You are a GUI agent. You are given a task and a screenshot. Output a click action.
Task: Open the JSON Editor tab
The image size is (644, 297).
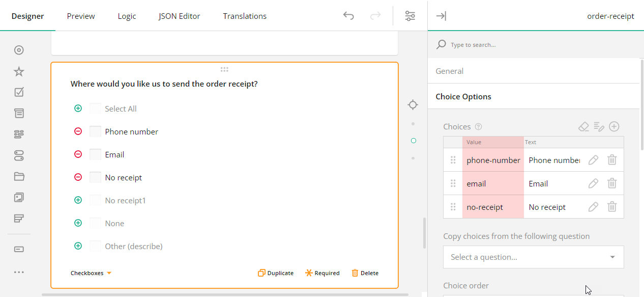179,16
